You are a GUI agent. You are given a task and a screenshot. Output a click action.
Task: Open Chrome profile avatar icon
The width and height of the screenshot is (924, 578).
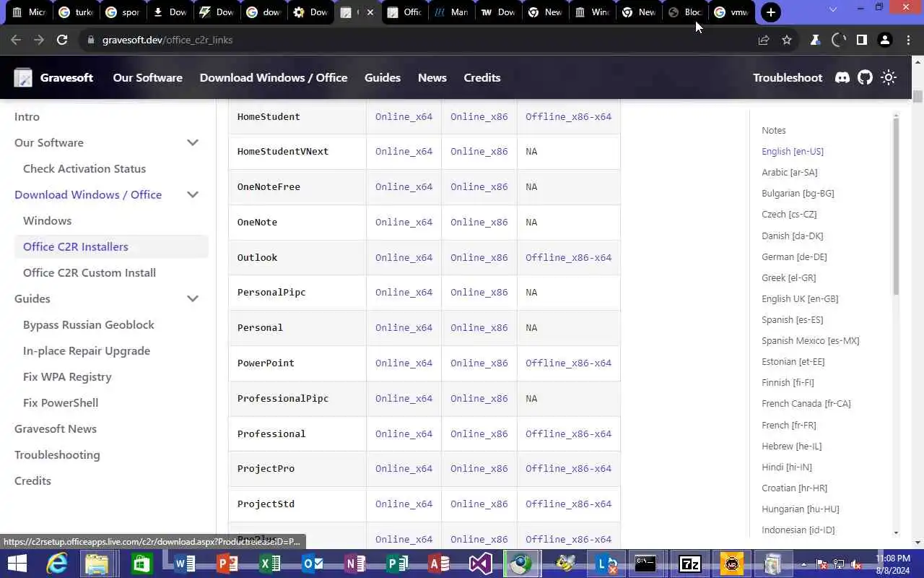click(884, 40)
